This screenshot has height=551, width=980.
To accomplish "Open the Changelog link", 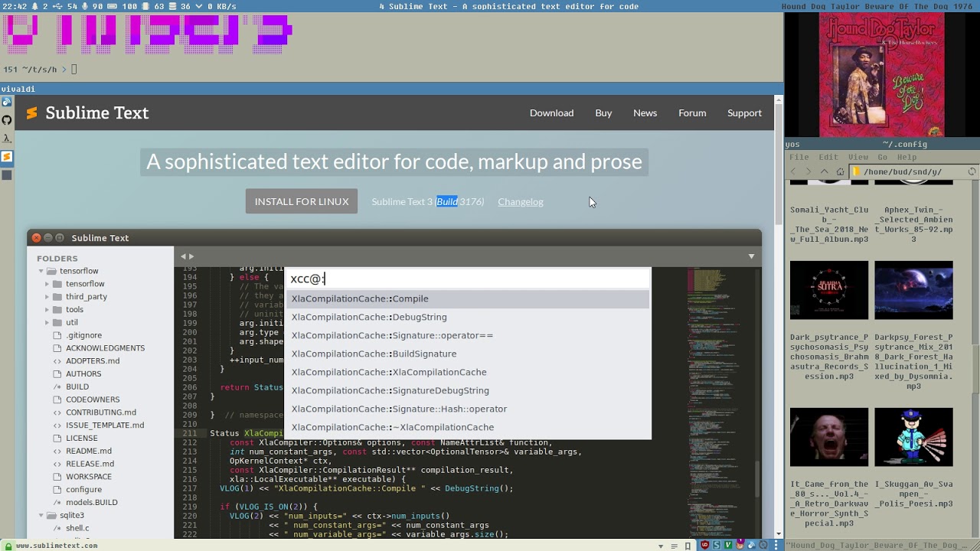I will [521, 202].
